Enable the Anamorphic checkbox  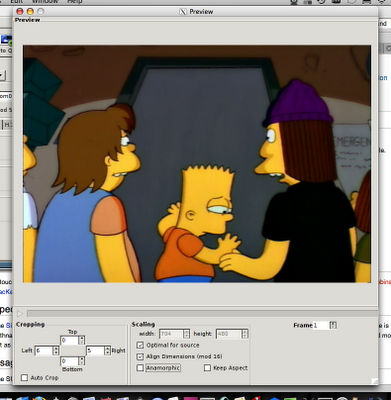140,368
